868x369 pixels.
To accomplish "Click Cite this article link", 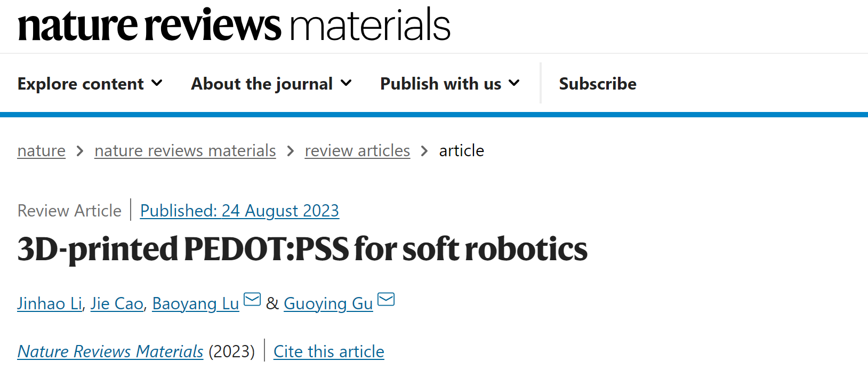I will 328,351.
